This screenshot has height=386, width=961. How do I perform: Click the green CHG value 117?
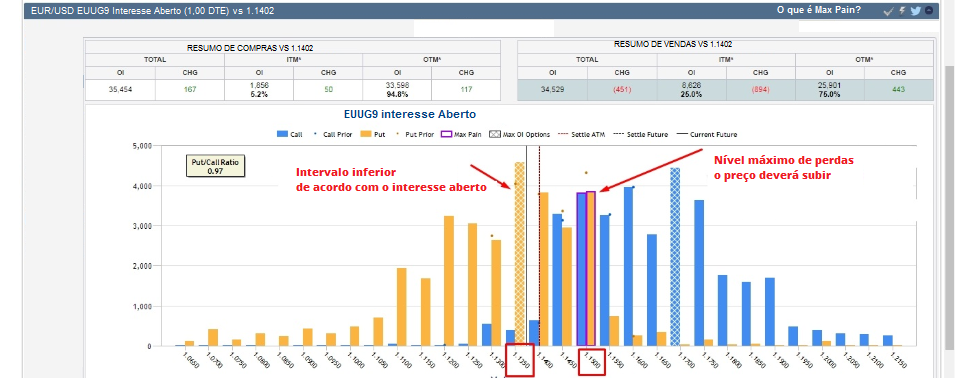(466, 89)
